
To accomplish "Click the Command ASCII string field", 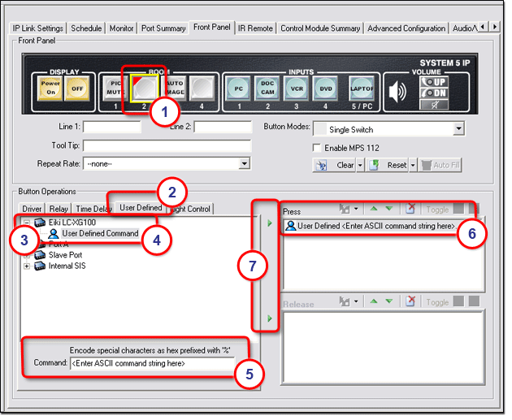I will 152,363.
